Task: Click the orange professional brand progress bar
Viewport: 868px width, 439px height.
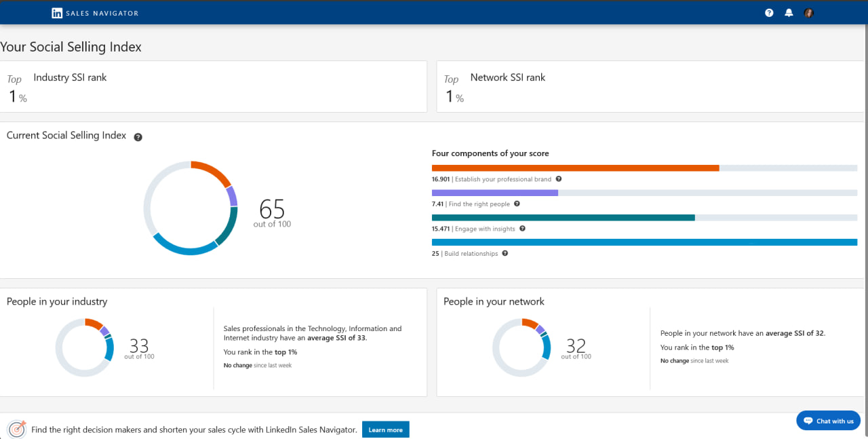Action: tap(575, 168)
